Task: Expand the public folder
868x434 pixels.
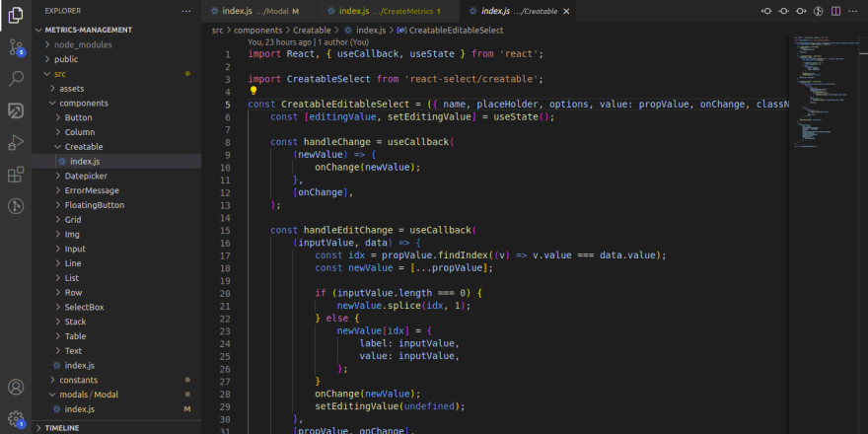Action: click(x=117, y=59)
